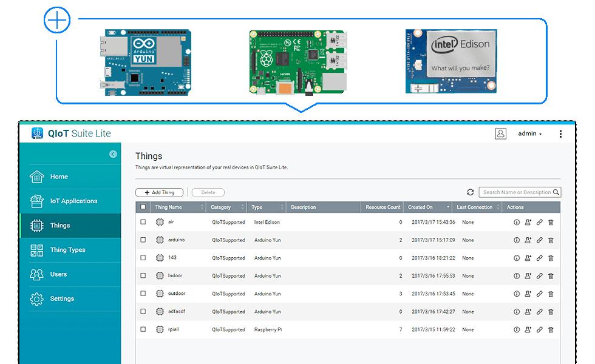The width and height of the screenshot is (595, 364).
Task: Collapse the sidebar with the arrow icon
Action: tap(113, 154)
